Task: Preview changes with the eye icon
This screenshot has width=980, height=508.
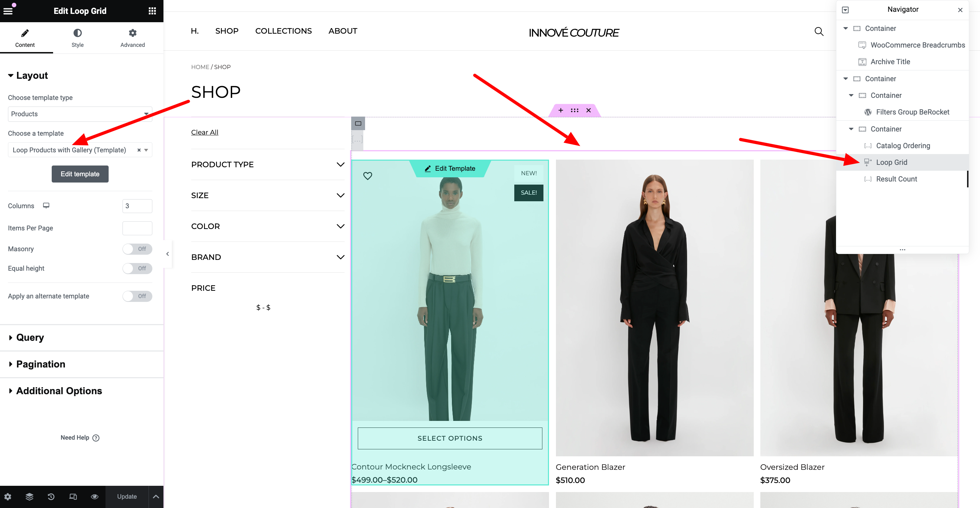Action: point(95,497)
